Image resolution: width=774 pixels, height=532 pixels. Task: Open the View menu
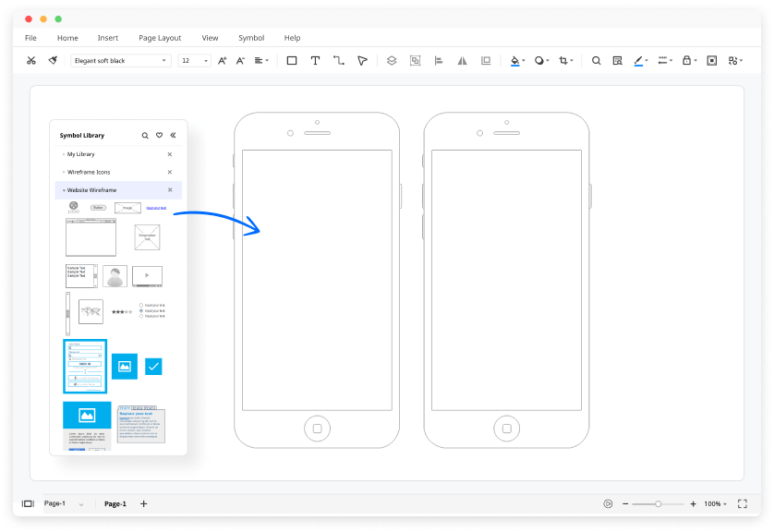pyautogui.click(x=210, y=38)
